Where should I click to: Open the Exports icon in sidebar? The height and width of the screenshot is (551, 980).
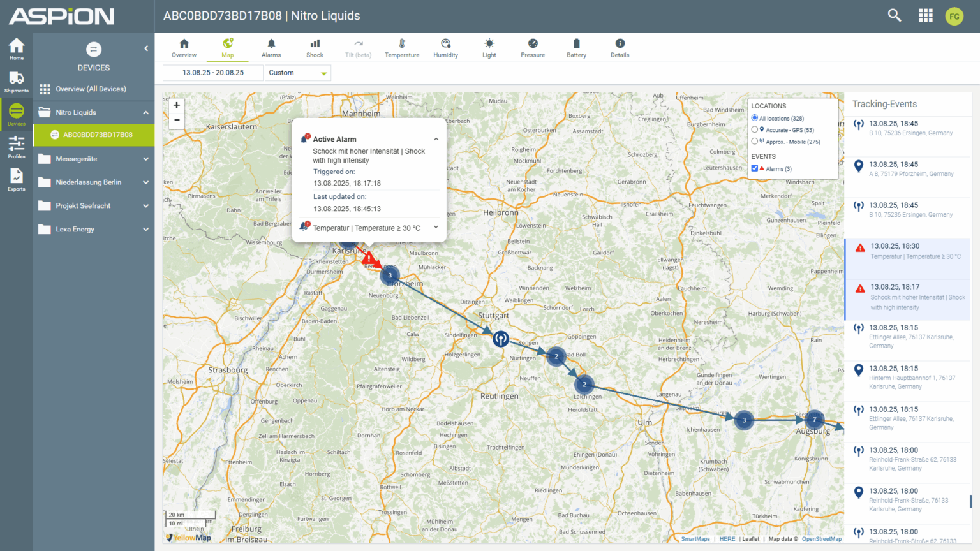17,179
